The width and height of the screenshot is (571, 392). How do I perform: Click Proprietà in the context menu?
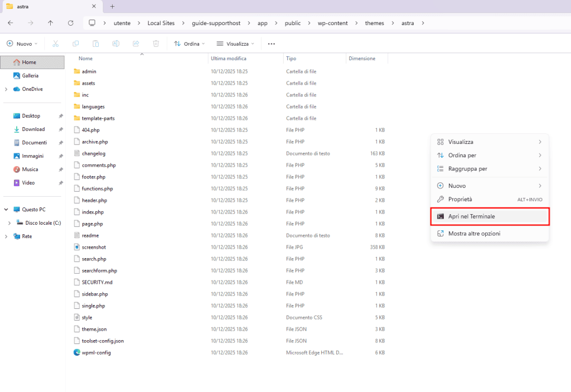pyautogui.click(x=460, y=199)
